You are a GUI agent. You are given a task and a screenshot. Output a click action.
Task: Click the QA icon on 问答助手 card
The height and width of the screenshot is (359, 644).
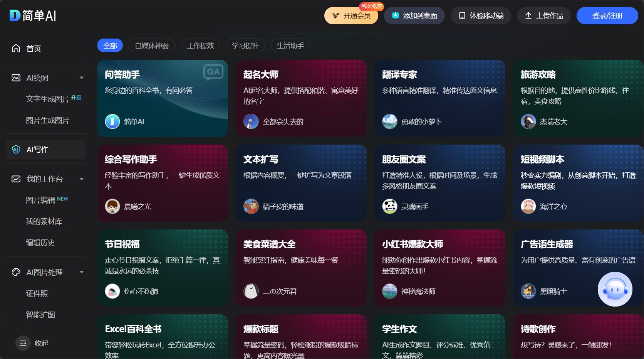[213, 72]
